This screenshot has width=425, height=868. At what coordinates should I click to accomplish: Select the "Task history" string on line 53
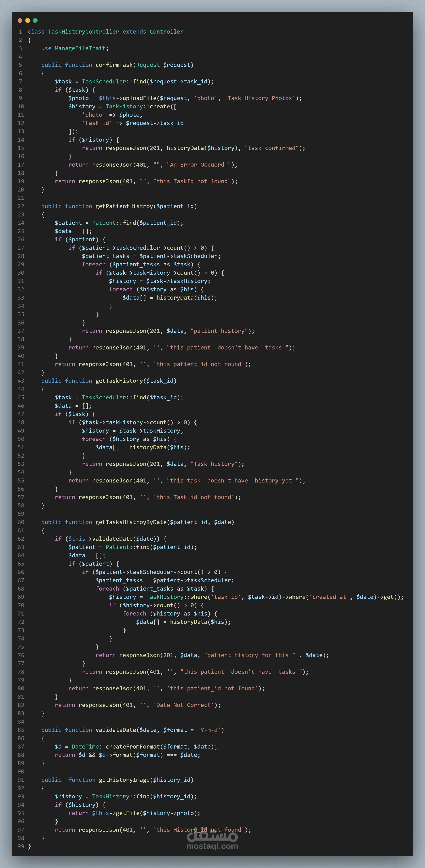[214, 464]
